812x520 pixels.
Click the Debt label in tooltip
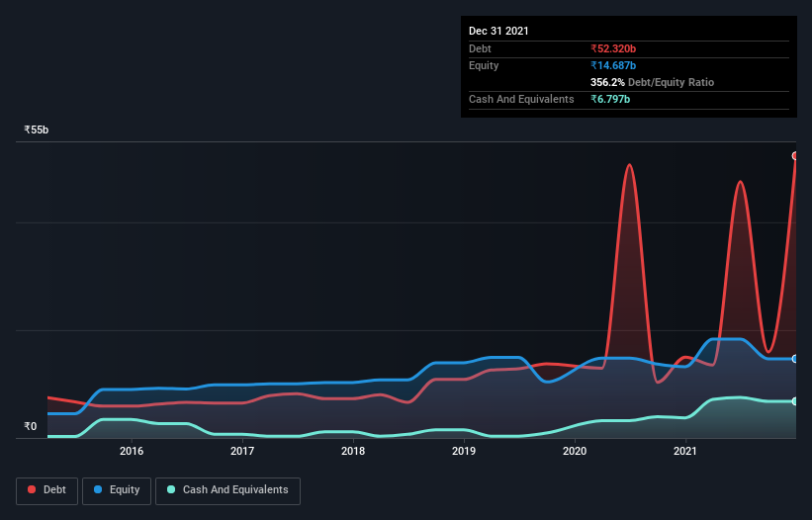click(480, 48)
